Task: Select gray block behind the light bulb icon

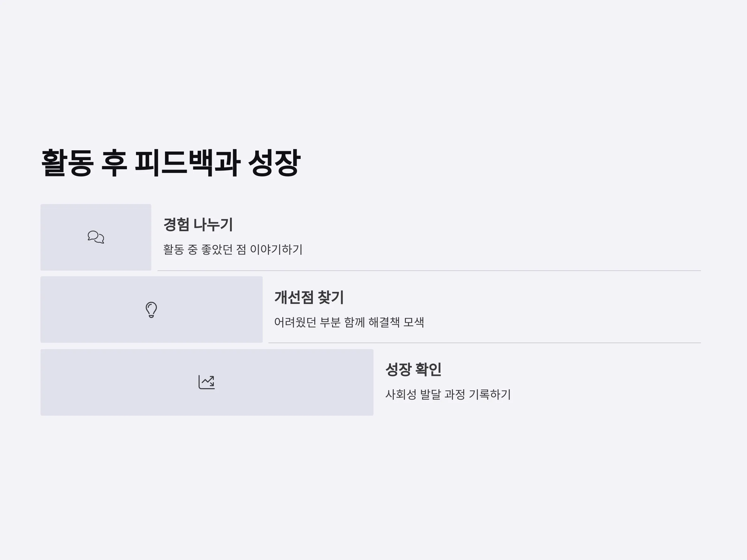Action: coord(152,310)
